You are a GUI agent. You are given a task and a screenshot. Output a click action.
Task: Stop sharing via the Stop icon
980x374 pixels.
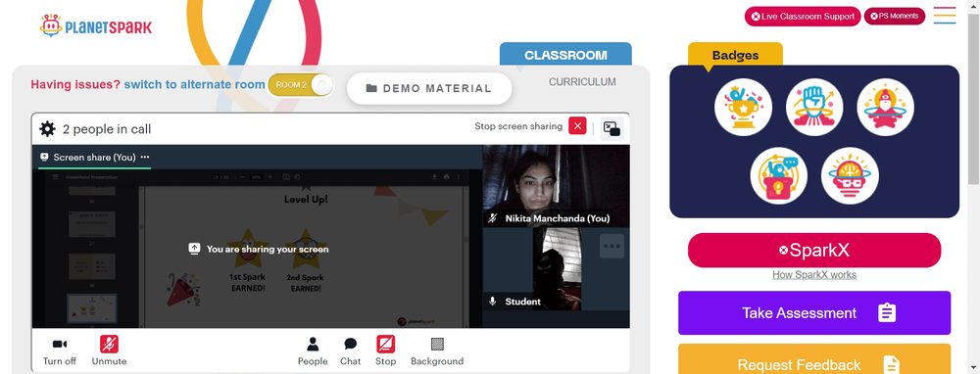(x=385, y=351)
